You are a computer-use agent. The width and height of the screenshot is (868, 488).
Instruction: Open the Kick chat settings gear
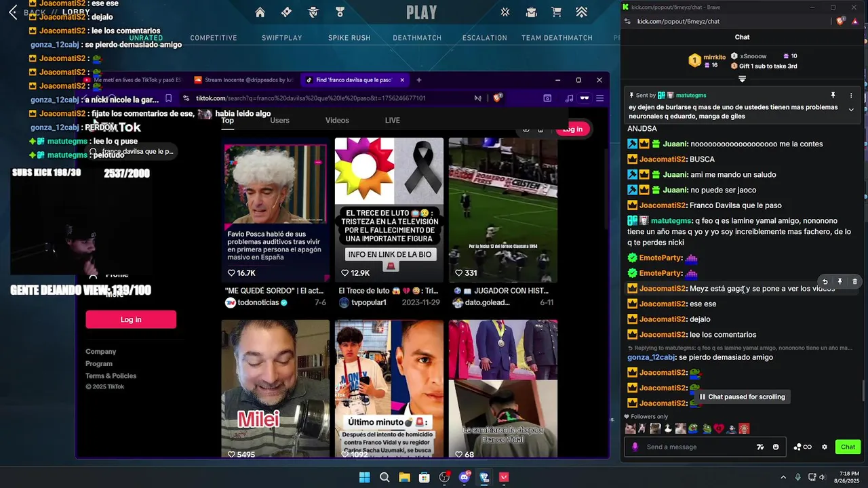pos(825,447)
